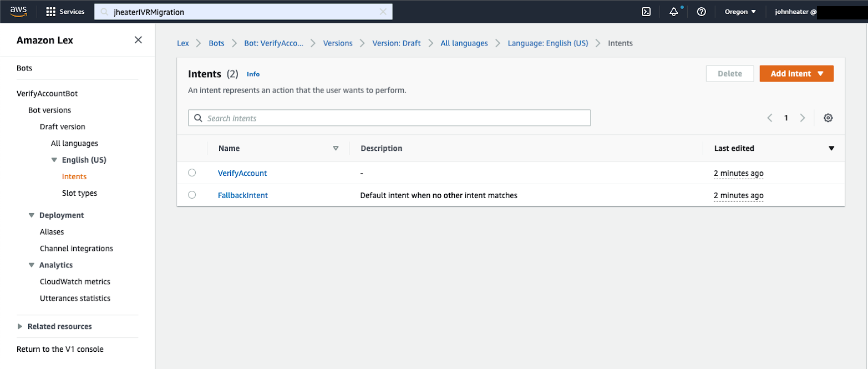Image resolution: width=868 pixels, height=369 pixels.
Task: Select Intents in the sidebar
Action: tap(74, 176)
